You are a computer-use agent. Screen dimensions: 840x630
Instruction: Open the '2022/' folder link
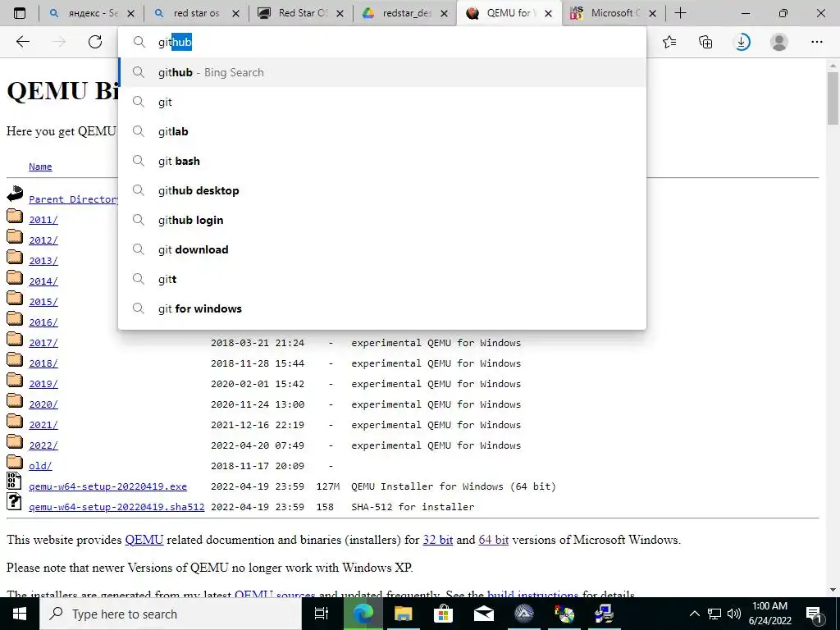(43, 445)
